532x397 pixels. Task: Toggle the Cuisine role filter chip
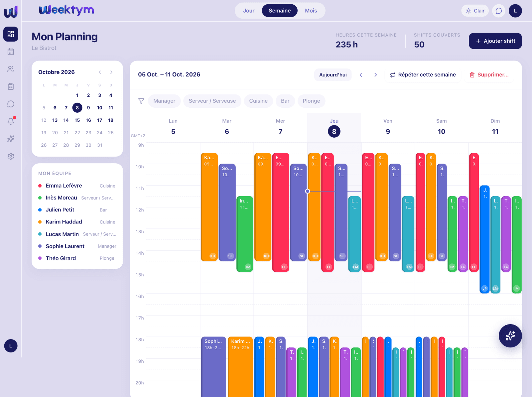tap(258, 101)
